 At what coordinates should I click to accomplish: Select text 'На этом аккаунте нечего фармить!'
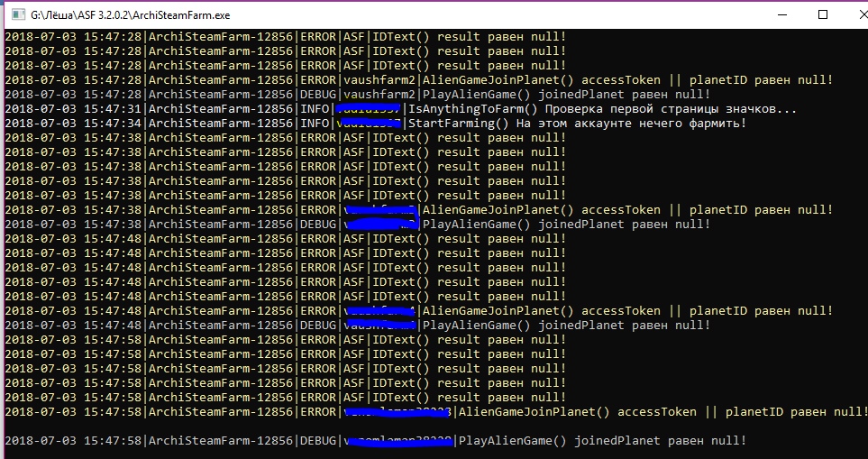(632, 124)
